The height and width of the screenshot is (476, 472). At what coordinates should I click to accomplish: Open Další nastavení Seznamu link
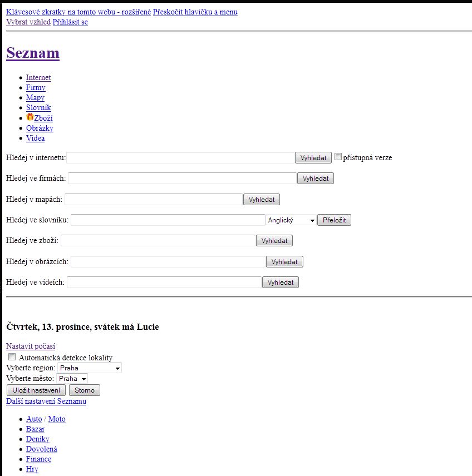[46, 401]
